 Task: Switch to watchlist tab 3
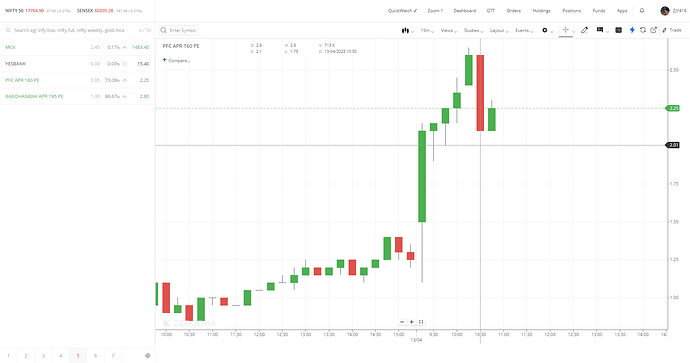(x=43, y=356)
